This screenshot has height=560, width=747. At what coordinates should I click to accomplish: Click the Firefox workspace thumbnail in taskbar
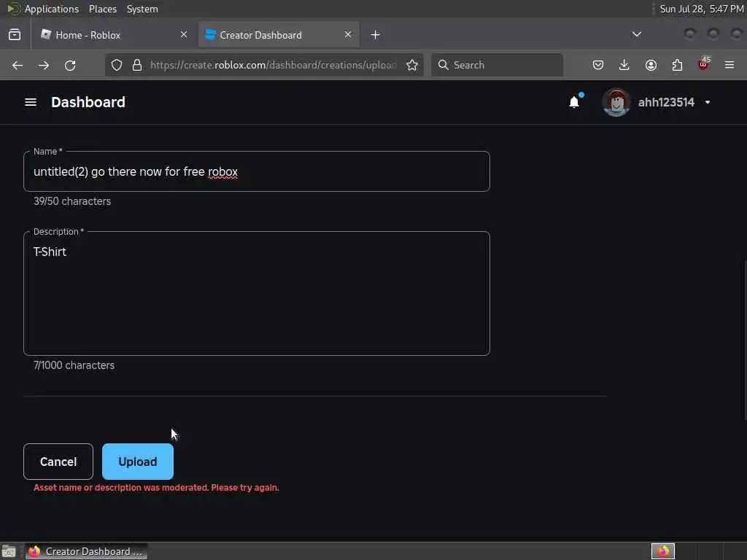coord(663,551)
